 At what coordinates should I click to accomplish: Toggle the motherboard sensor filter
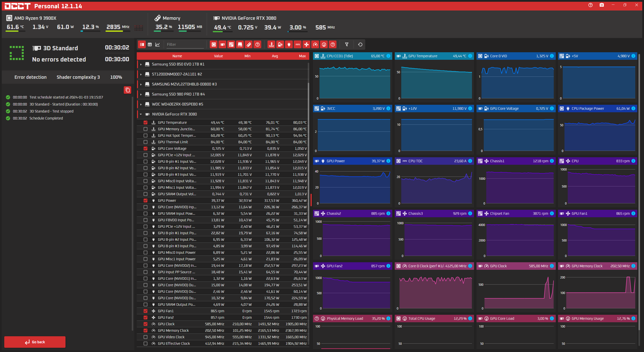[231, 44]
